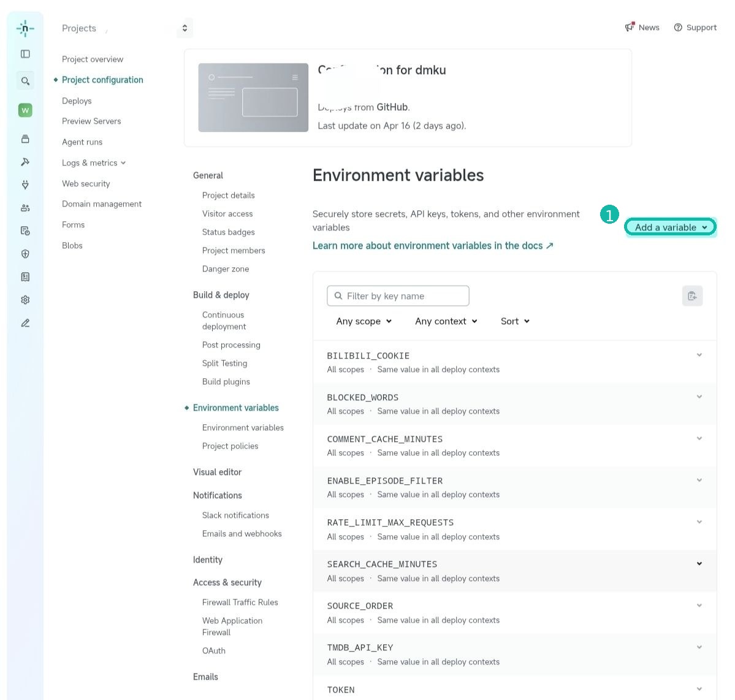Screen dimensions: 735x700
Task: Click the News megaphone icon
Action: tap(629, 27)
